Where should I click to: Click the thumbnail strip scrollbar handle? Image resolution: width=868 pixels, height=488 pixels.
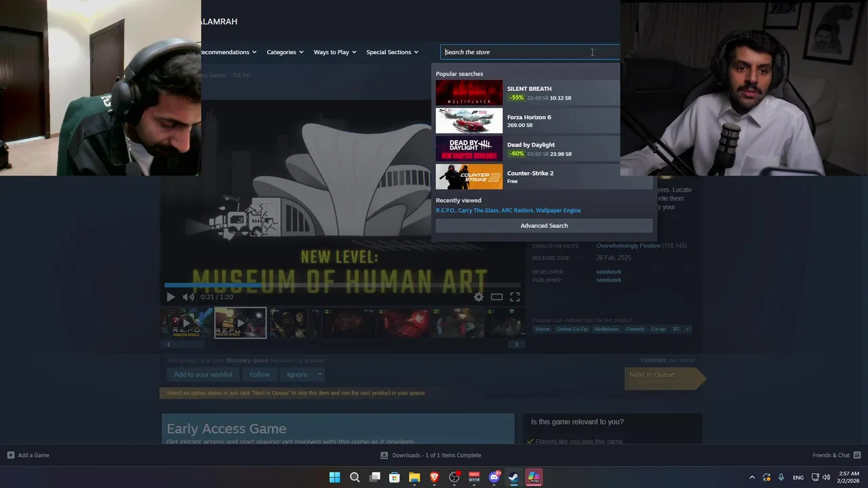[x=191, y=344]
